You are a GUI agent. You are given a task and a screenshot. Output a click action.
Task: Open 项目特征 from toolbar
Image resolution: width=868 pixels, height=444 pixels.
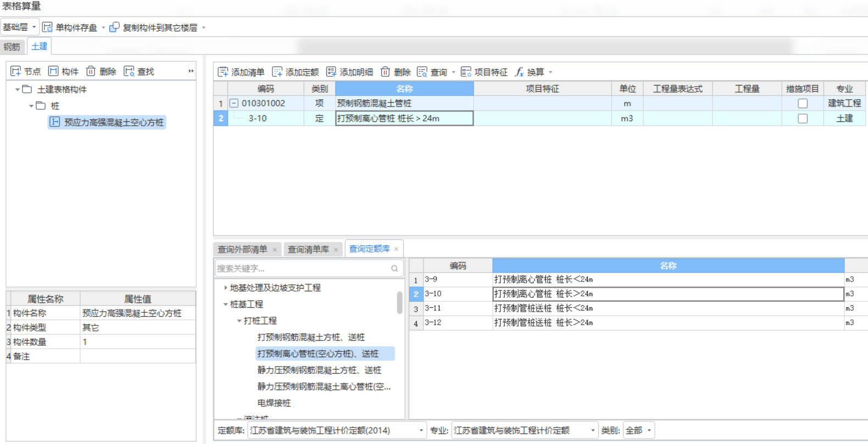pyautogui.click(x=484, y=72)
